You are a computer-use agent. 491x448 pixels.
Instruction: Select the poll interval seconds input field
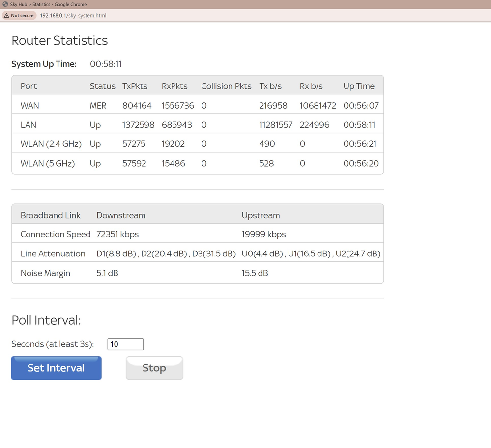click(125, 344)
